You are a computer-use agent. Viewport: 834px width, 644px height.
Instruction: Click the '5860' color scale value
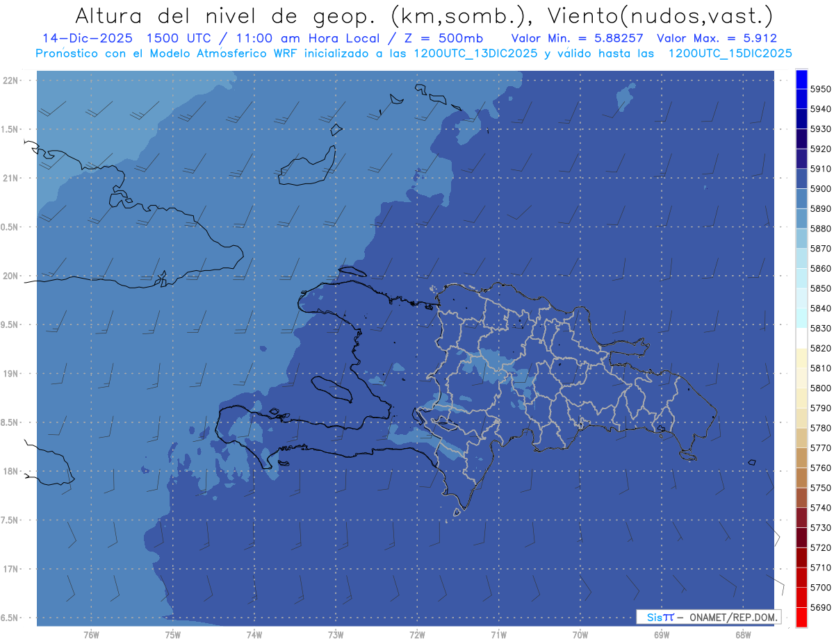click(x=821, y=269)
